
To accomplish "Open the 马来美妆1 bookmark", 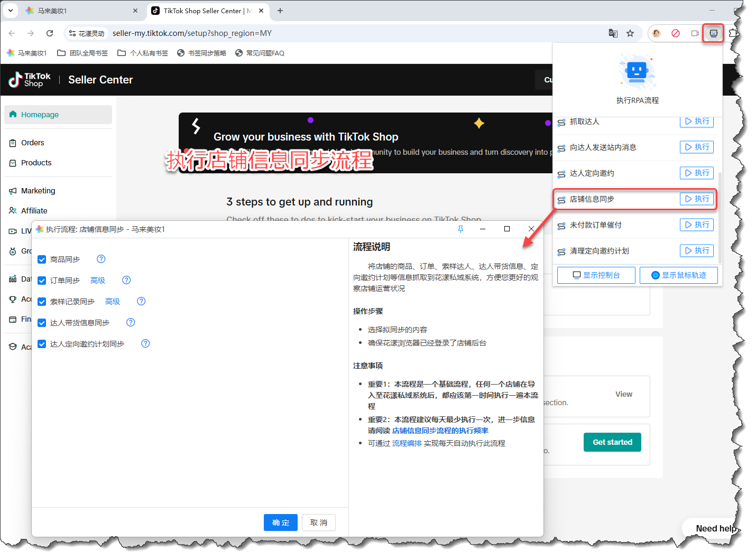I will [27, 53].
